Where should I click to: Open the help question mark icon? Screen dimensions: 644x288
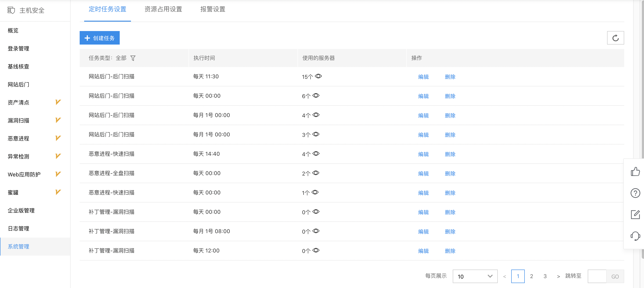pyautogui.click(x=635, y=193)
